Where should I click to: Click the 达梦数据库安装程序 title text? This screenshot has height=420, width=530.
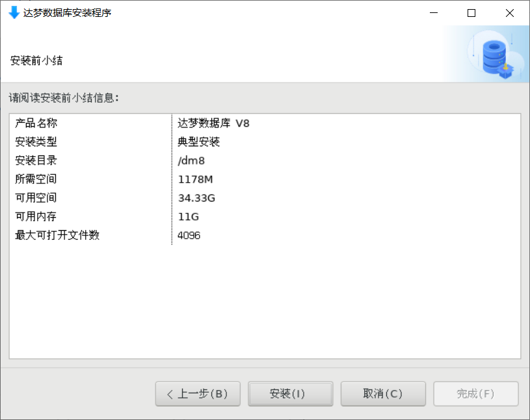click(67, 13)
